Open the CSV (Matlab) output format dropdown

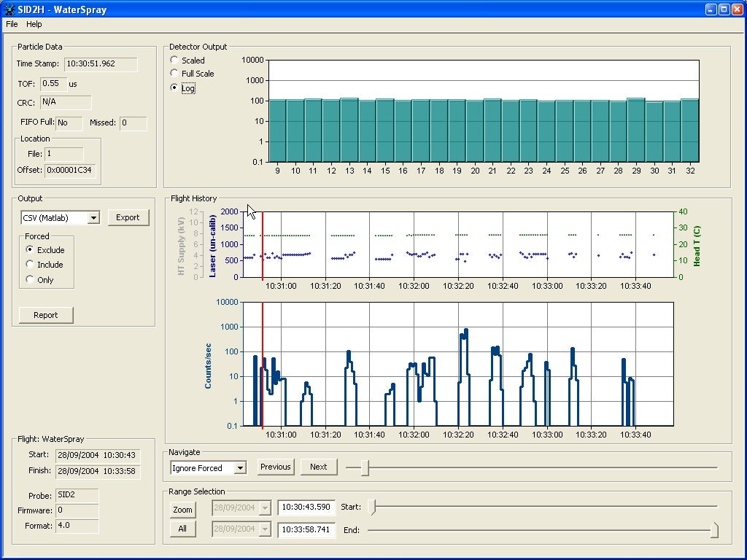click(93, 218)
